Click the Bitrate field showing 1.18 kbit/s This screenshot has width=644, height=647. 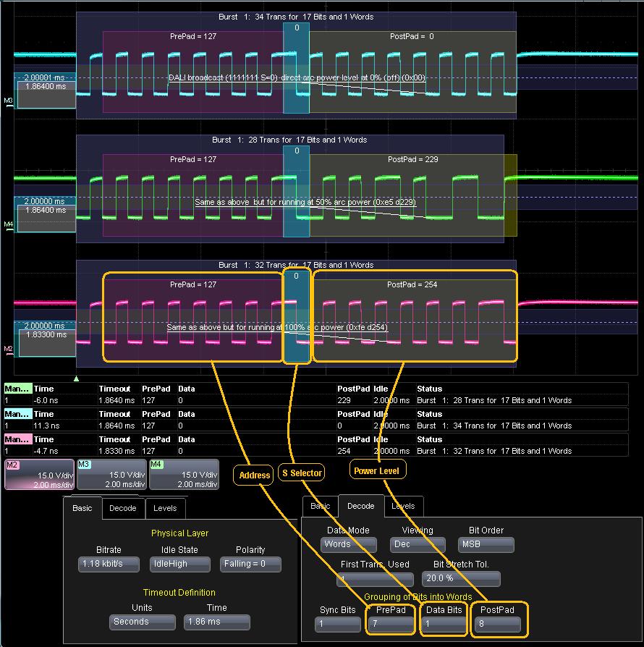(109, 564)
